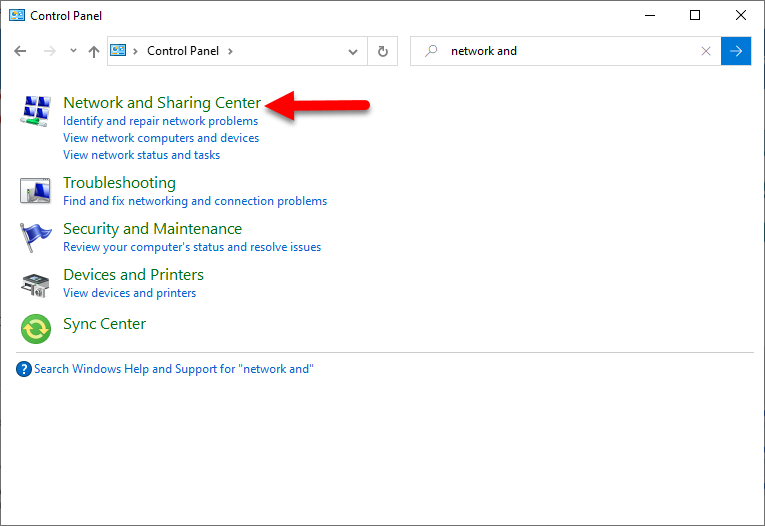Click the green Sync Center icon

[x=35, y=326]
